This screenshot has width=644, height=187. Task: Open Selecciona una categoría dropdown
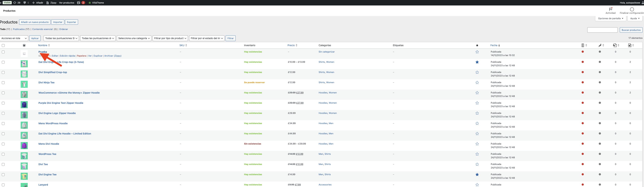tap(134, 38)
